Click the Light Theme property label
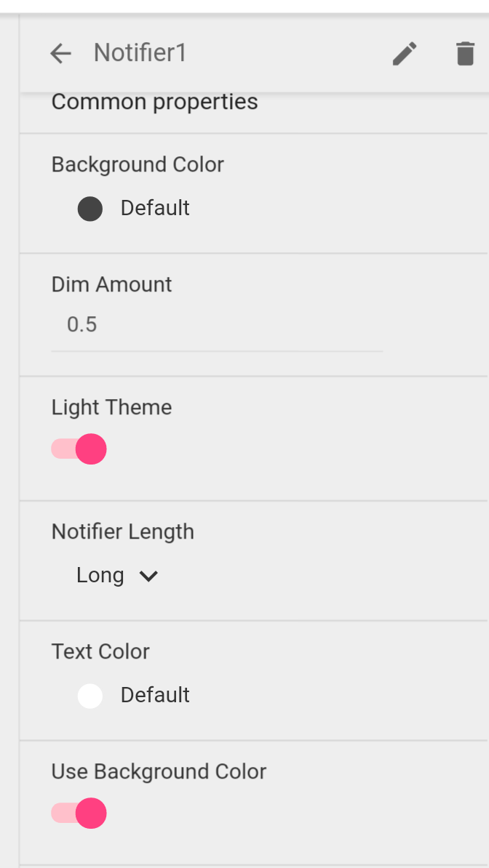 pos(111,407)
